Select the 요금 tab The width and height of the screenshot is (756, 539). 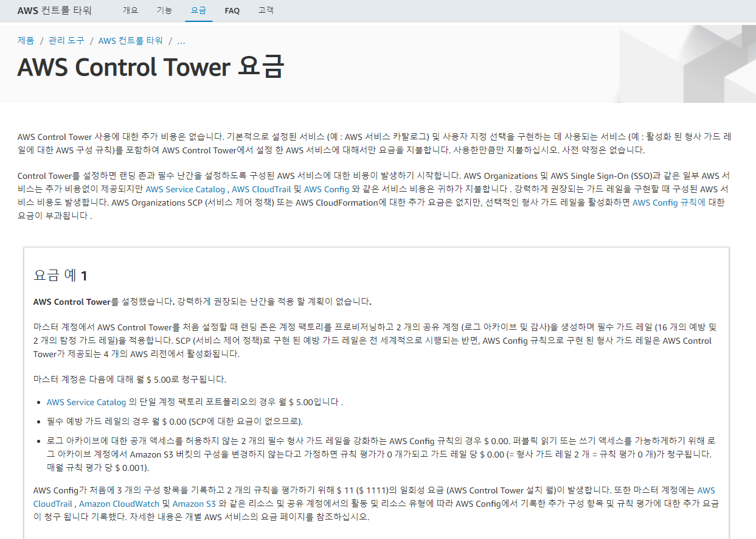pos(198,10)
